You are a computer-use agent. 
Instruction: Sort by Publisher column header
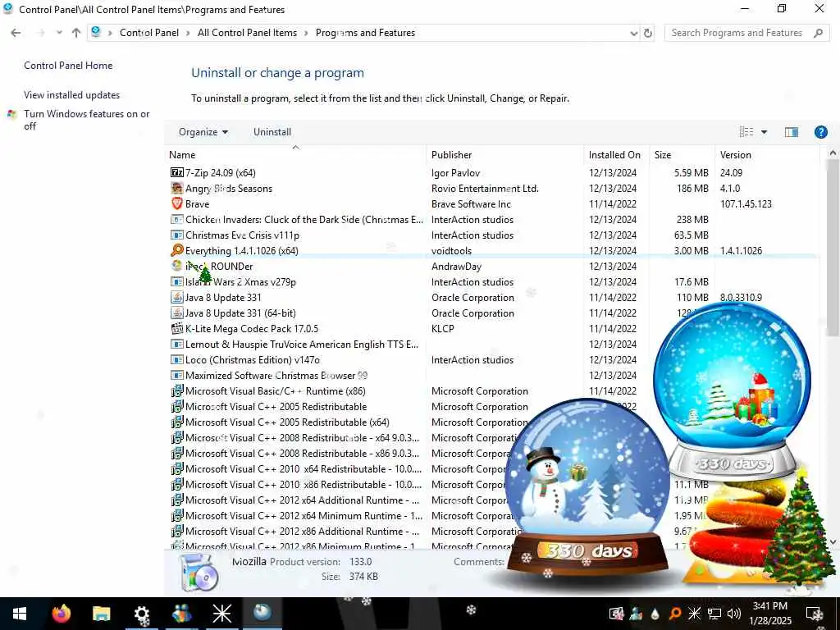click(x=504, y=155)
